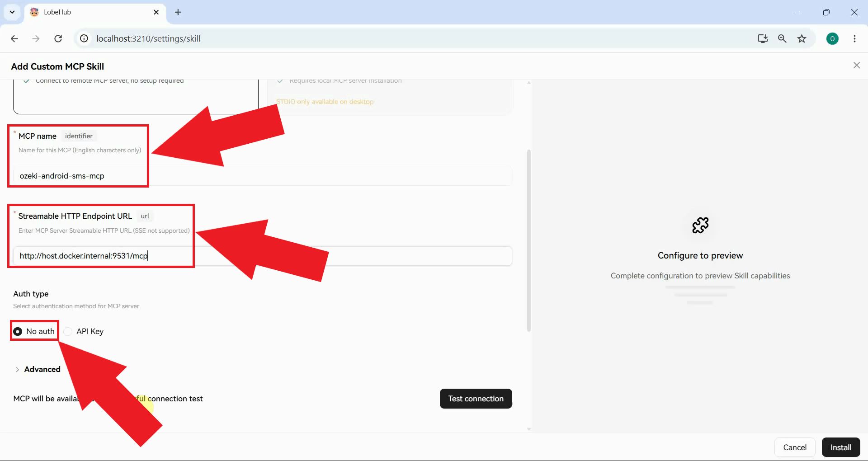Click the form's vertical scrollbar
The width and height of the screenshot is (868, 461).
pyautogui.click(x=529, y=241)
